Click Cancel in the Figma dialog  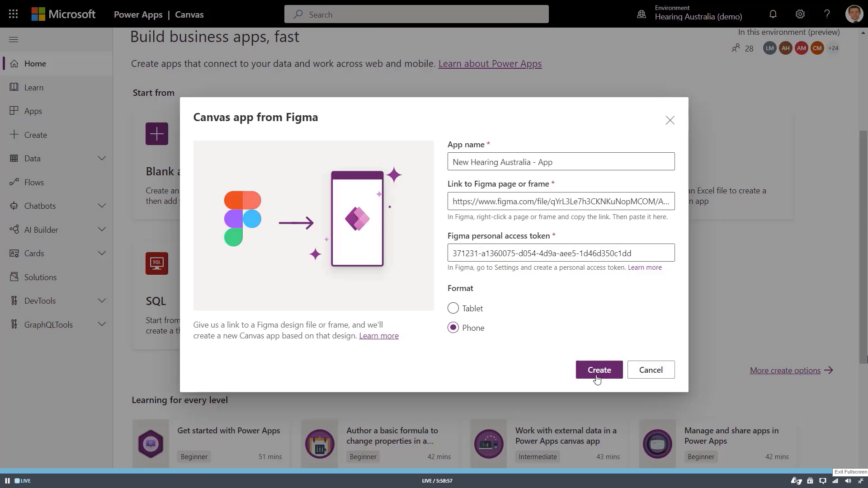(x=651, y=370)
